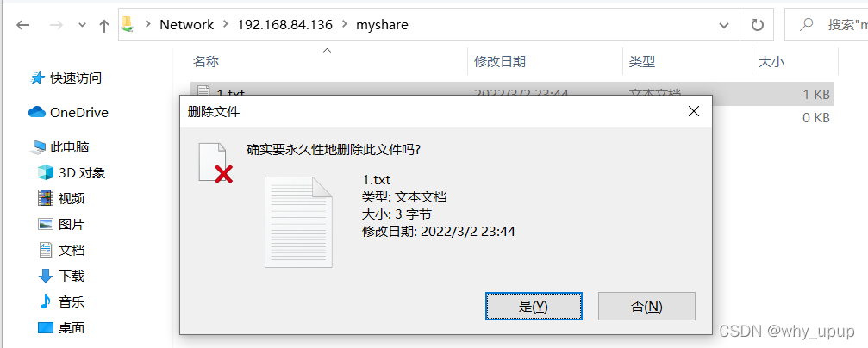Viewport: 868px width, 348px height.
Task: Select 此电脑 in navigation pane
Action: (69, 147)
